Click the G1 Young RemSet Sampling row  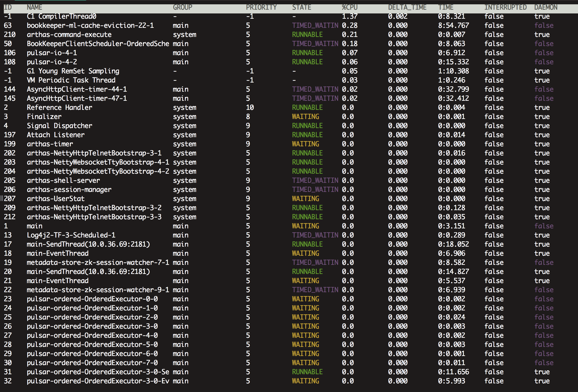pyautogui.click(x=73, y=71)
